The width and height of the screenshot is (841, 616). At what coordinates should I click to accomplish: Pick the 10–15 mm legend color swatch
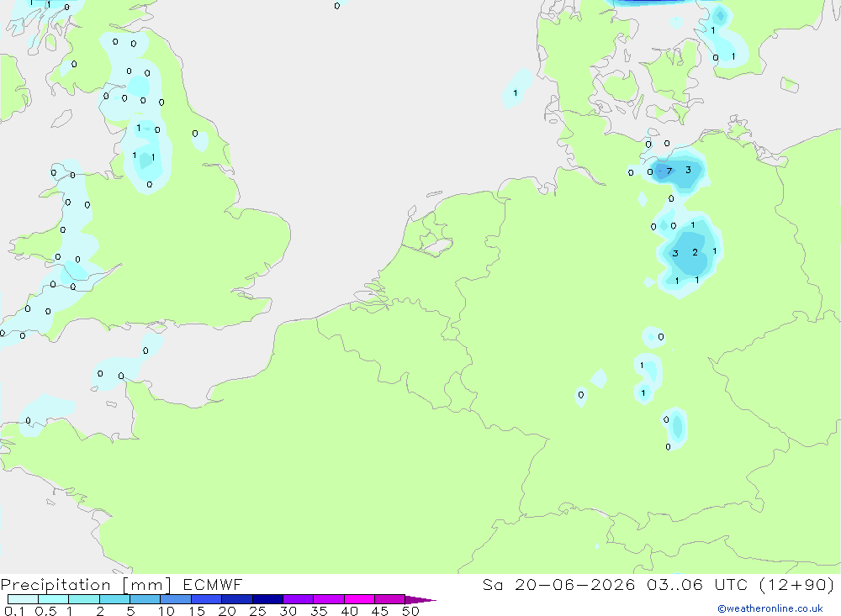tap(176, 599)
